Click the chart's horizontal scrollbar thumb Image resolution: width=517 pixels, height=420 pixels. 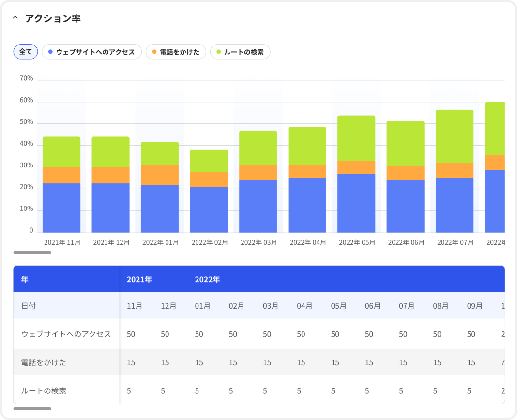(32, 252)
